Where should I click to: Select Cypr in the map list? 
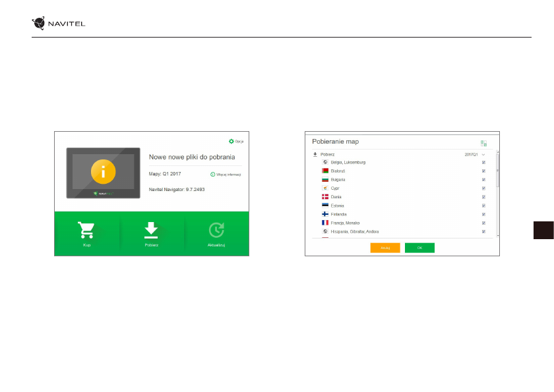coord(335,188)
